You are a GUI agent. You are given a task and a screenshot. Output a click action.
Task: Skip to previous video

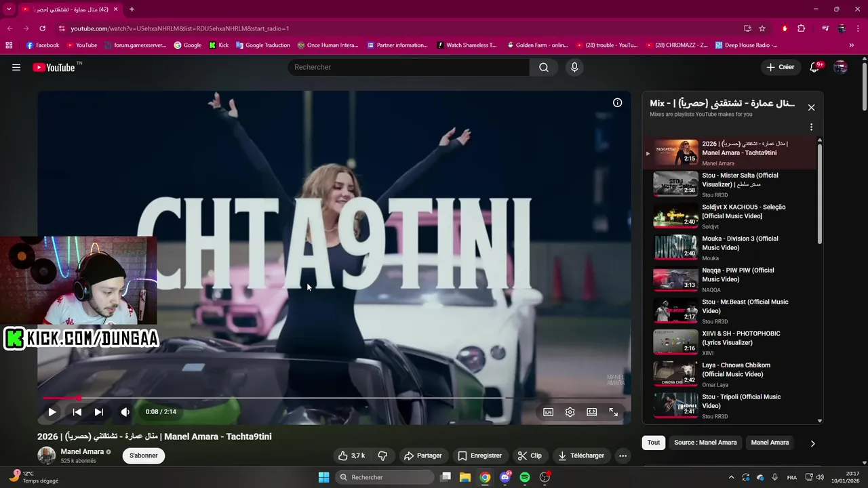point(77,412)
